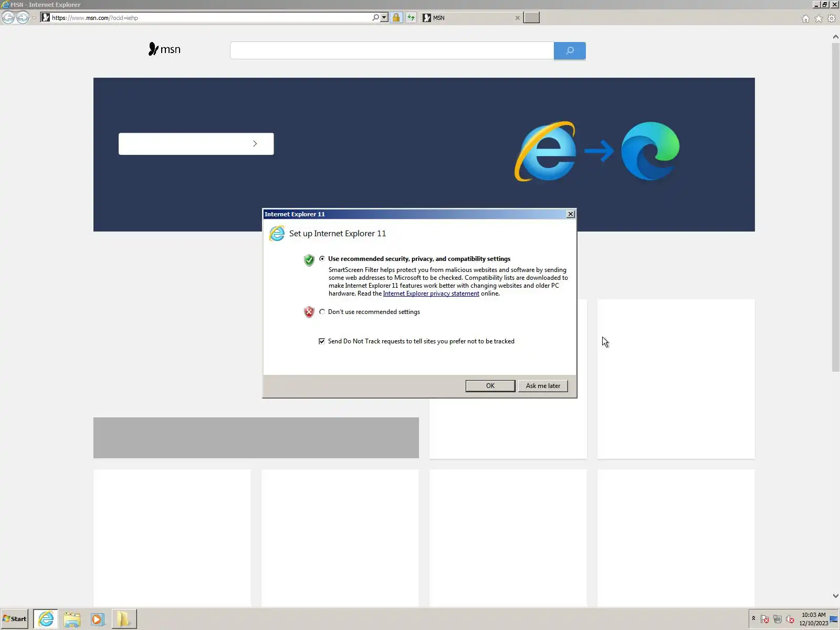Go back with the browser Back arrow

tap(8, 17)
